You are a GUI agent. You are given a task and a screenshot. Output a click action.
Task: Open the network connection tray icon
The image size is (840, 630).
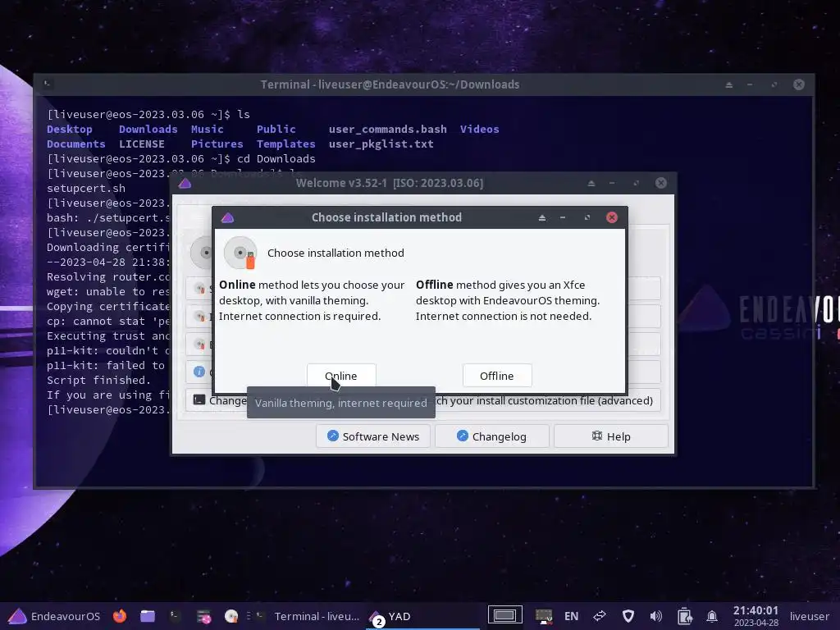coord(600,616)
